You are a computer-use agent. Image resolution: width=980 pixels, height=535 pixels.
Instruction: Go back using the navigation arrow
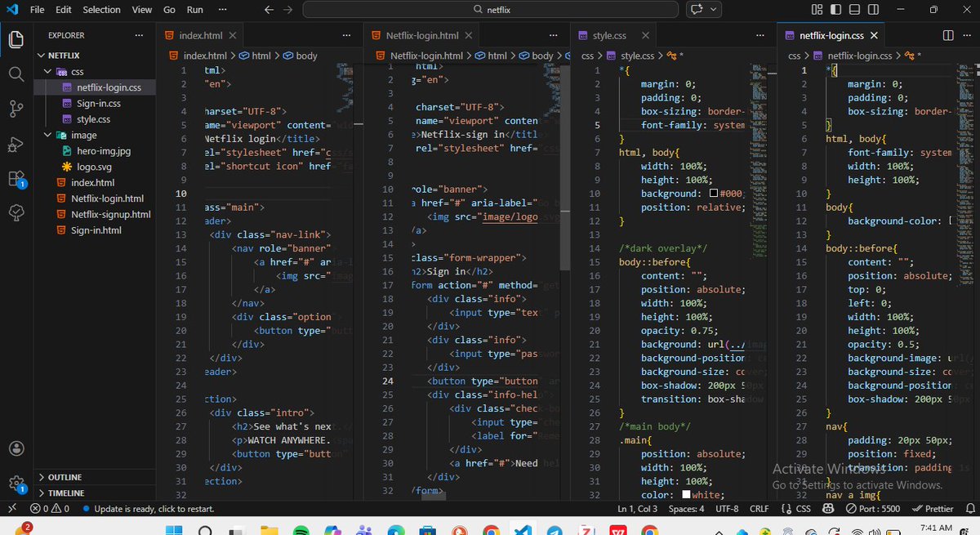(269, 10)
